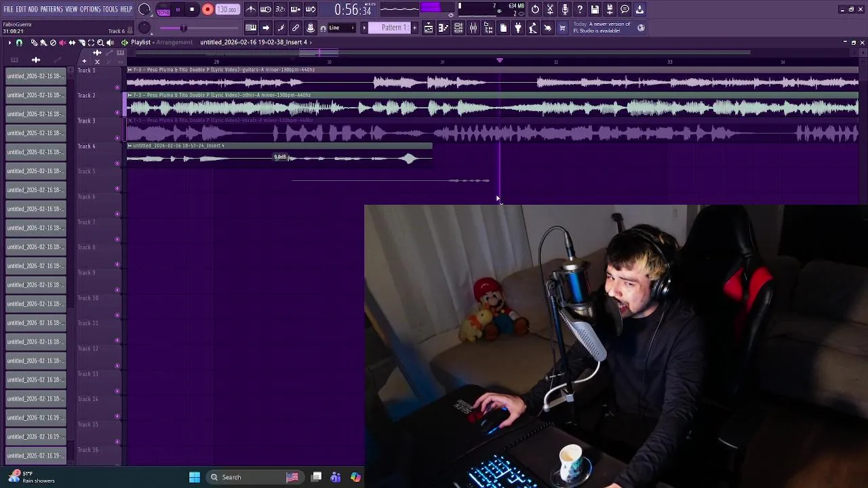Open the TOOLS menu

(111, 9)
